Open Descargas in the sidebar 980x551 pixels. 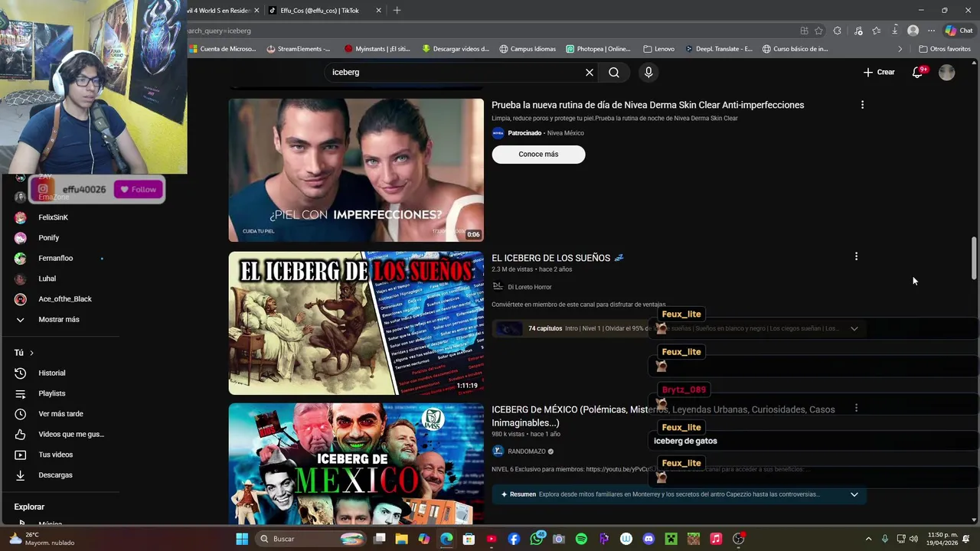tap(55, 475)
